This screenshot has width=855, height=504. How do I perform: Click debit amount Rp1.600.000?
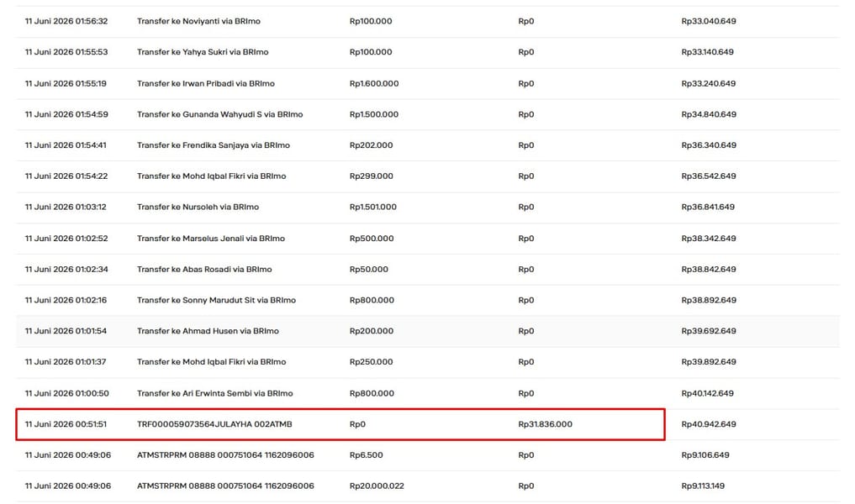click(374, 83)
